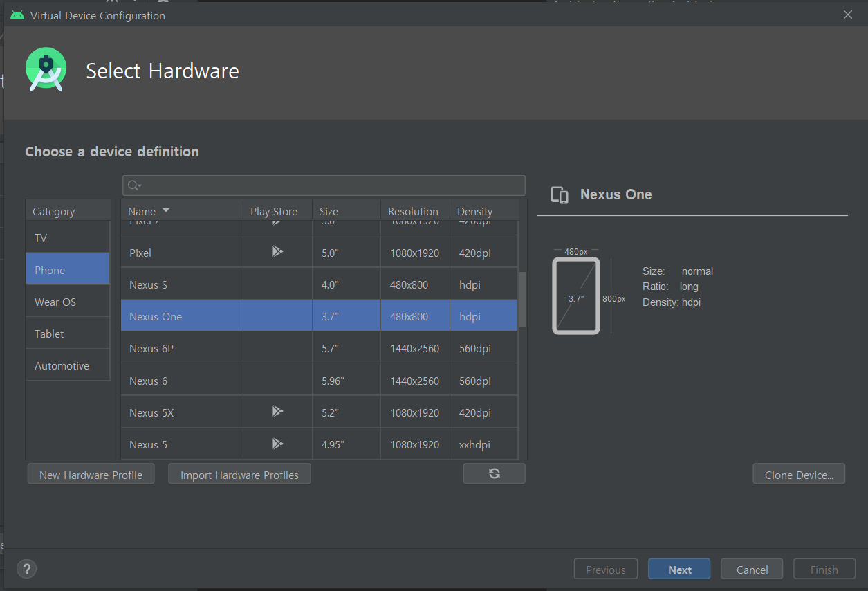Select the Nexus 5 device row

point(320,444)
